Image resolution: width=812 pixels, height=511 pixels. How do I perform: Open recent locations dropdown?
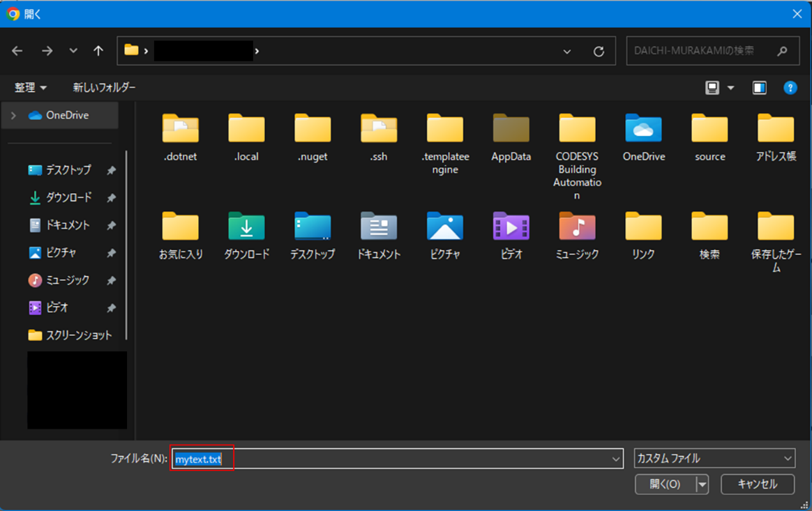point(73,51)
